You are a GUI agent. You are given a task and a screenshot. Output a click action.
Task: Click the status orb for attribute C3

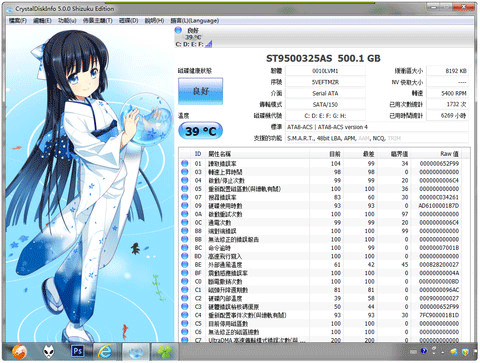click(x=184, y=307)
